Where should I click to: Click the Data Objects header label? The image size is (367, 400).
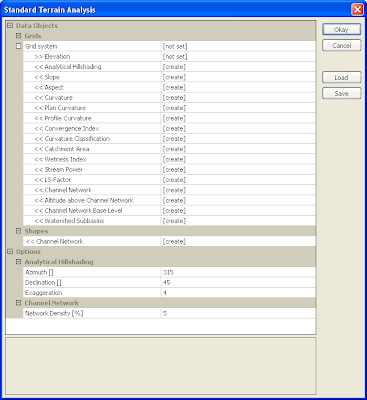pos(37,26)
